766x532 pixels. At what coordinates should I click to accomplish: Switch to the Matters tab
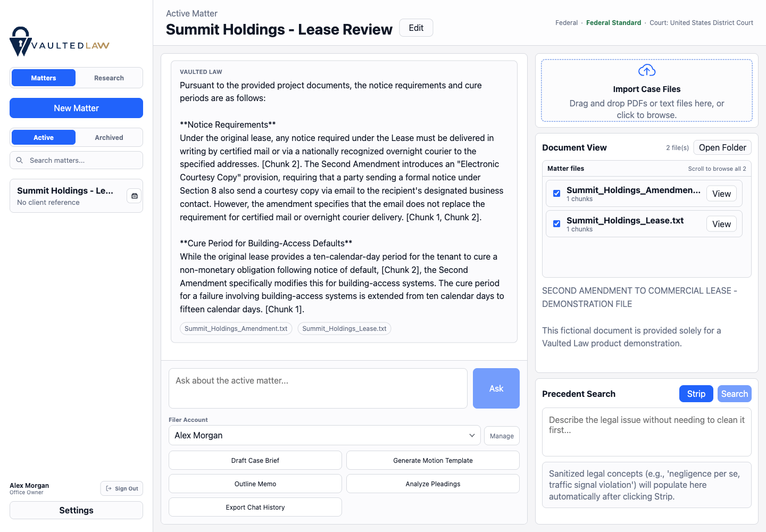pyautogui.click(x=44, y=78)
